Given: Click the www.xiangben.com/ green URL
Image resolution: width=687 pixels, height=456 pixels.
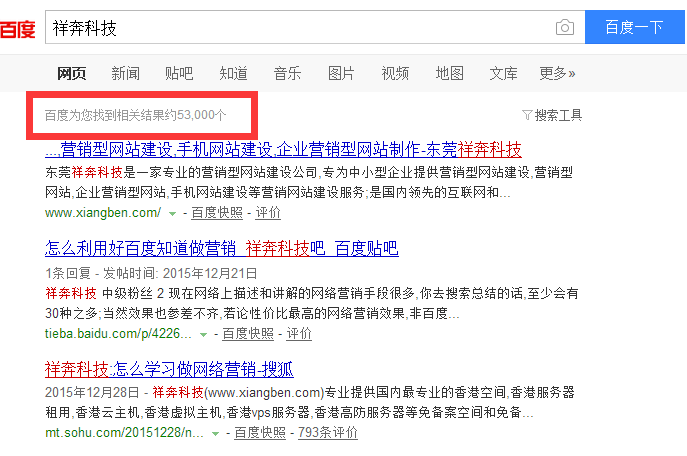Looking at the screenshot, I should 103,213.
